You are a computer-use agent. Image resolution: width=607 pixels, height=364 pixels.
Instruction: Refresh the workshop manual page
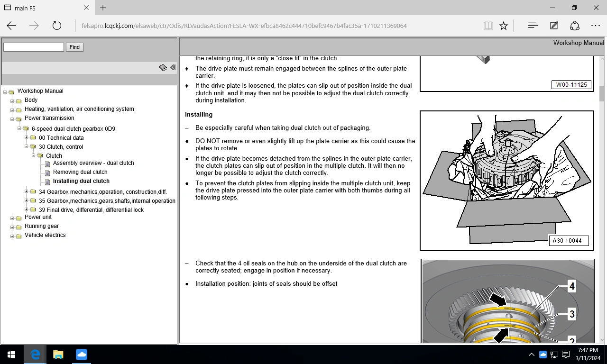pos(57,26)
